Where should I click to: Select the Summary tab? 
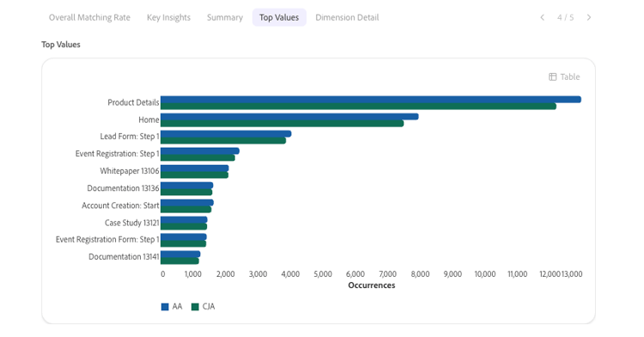(225, 18)
